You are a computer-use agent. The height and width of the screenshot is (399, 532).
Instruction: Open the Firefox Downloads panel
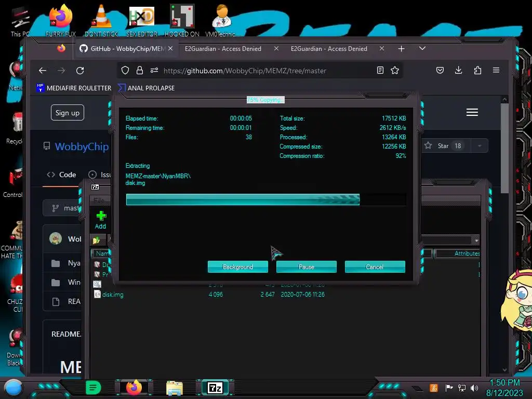[458, 70]
